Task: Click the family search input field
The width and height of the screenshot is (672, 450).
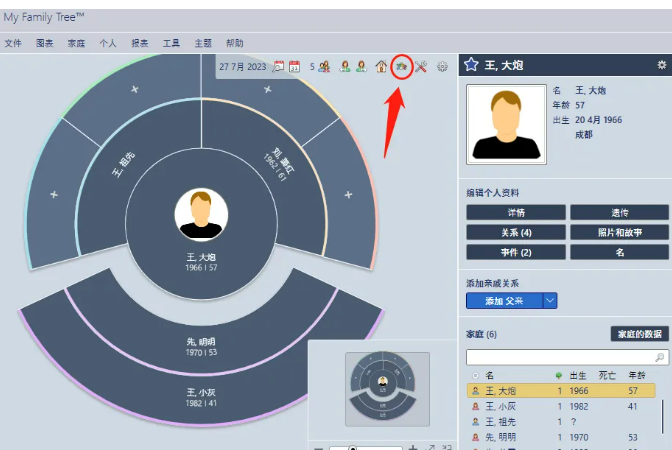Action: tap(558, 357)
